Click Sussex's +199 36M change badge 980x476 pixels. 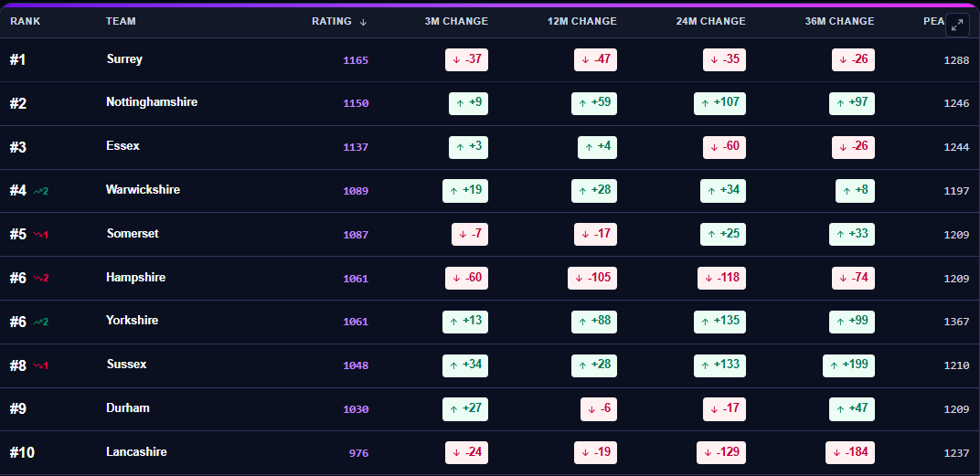click(848, 365)
